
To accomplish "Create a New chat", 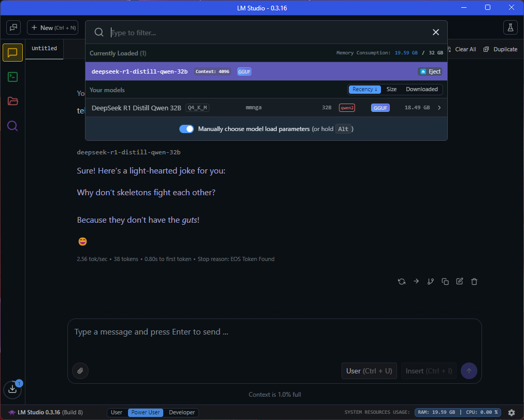I will pyautogui.click(x=53, y=28).
